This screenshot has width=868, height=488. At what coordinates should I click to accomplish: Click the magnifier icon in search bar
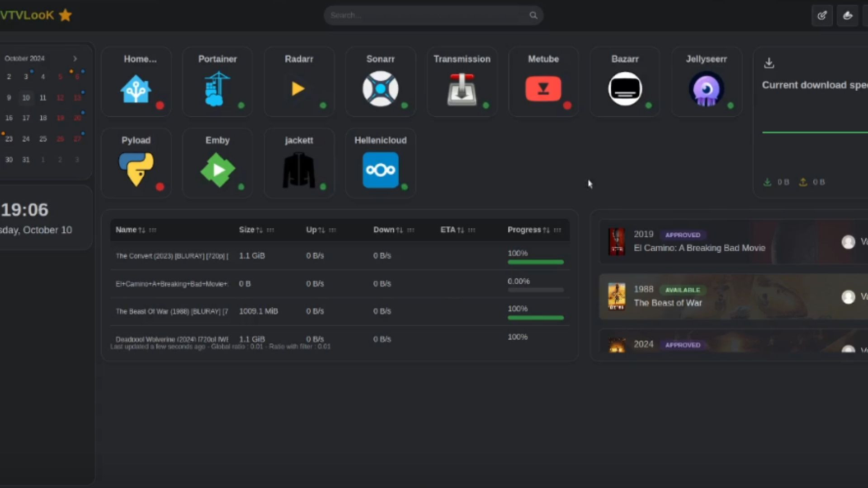[533, 15]
